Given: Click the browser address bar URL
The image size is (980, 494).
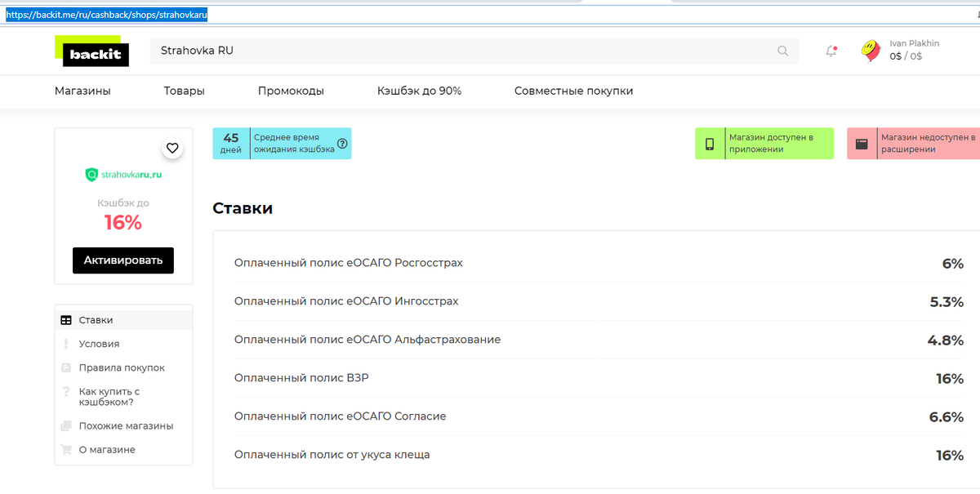Looking at the screenshot, I should pos(106,15).
